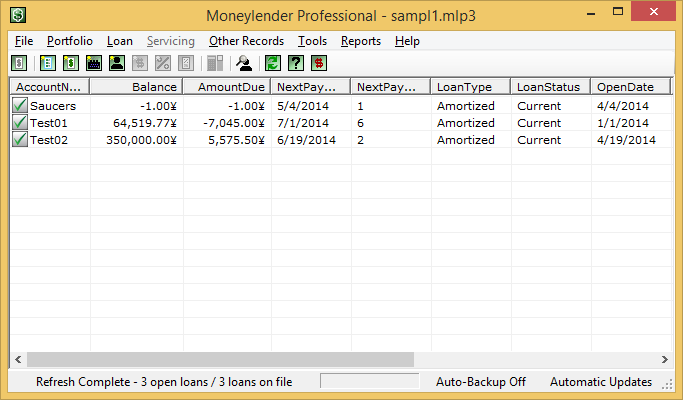Click the grayed-out statement document icon
The height and width of the screenshot is (400, 683).
186,63
